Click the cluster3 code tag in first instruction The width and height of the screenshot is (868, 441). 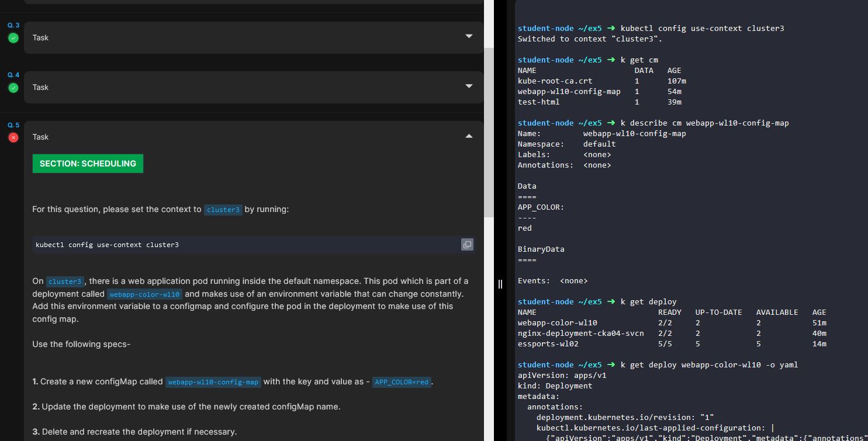(223, 210)
